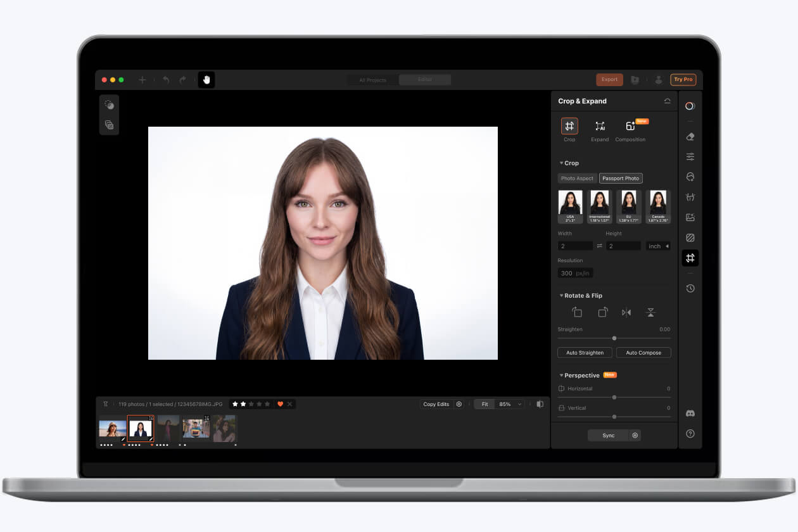The height and width of the screenshot is (532, 798).
Task: Open the AI Expand tool
Action: click(x=600, y=126)
